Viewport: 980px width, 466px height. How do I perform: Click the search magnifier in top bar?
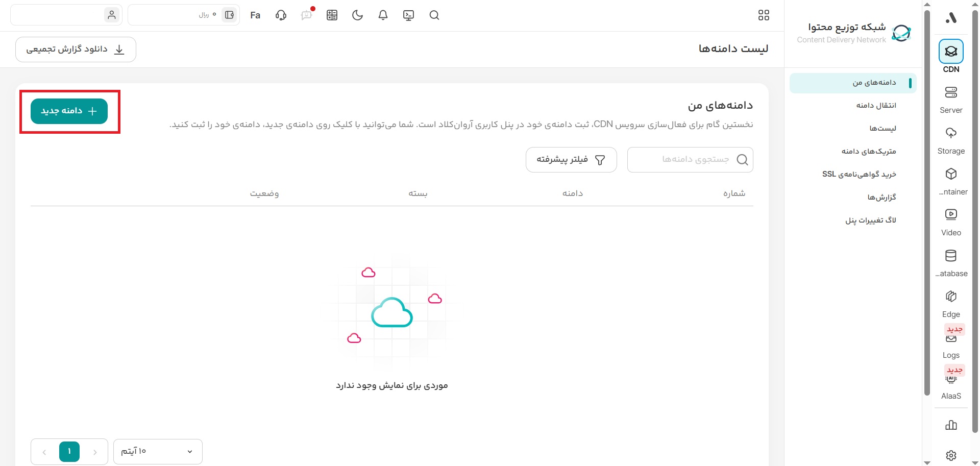[434, 15]
